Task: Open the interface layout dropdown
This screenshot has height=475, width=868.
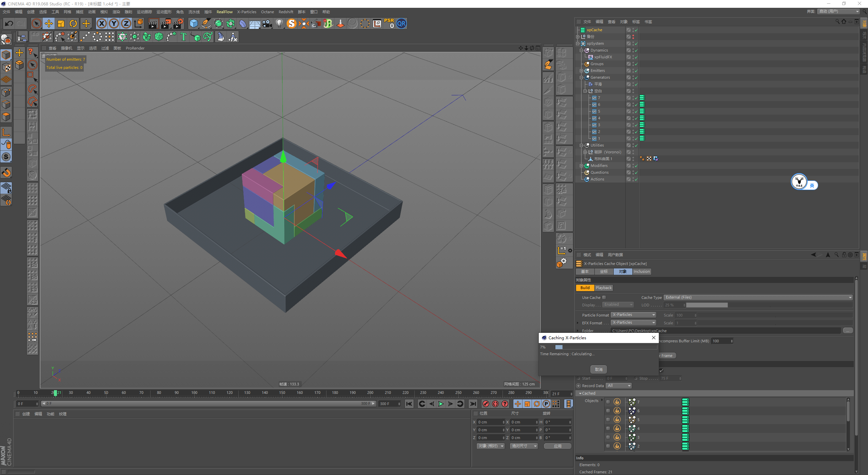Action: [x=839, y=12]
